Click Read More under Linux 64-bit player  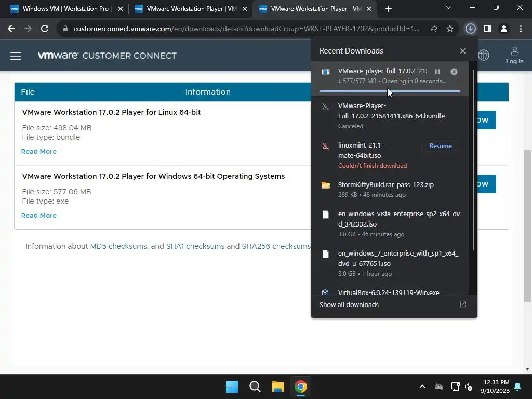38,151
